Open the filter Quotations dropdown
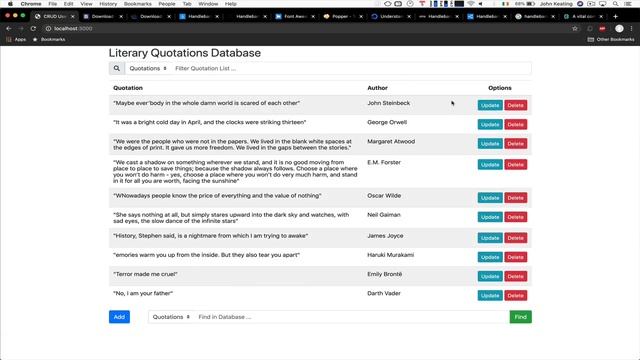640x360 pixels. coord(148,69)
